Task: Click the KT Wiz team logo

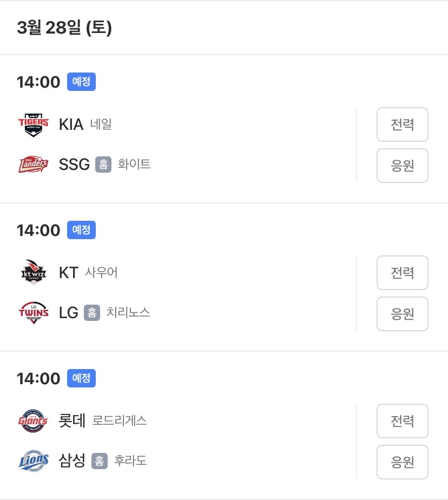Action: [x=33, y=273]
